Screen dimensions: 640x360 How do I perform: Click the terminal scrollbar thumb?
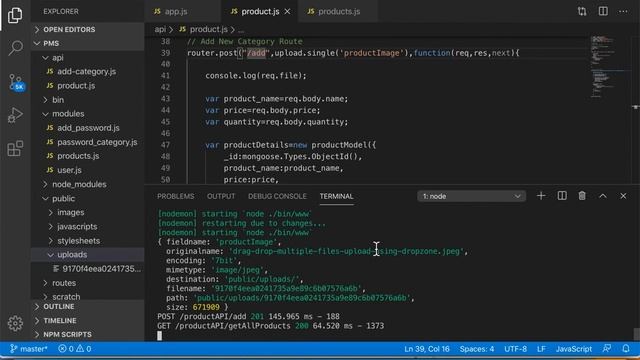(x=636, y=334)
